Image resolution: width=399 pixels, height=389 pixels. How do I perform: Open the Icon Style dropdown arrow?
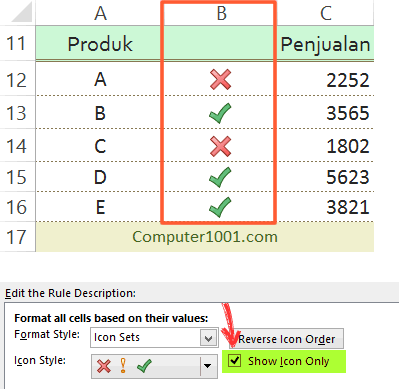pos(208,366)
